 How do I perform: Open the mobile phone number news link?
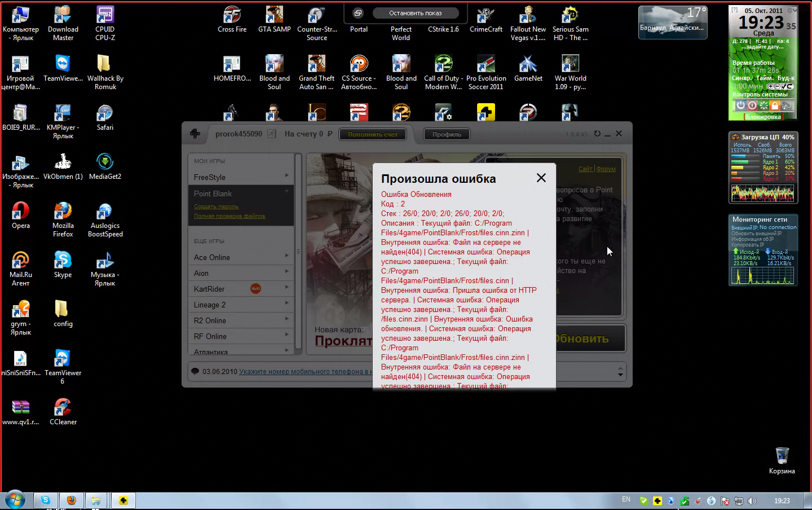click(x=304, y=371)
